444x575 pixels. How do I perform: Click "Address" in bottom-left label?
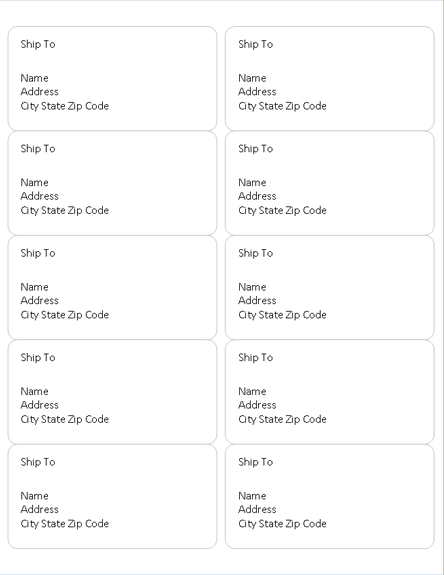[x=39, y=510]
